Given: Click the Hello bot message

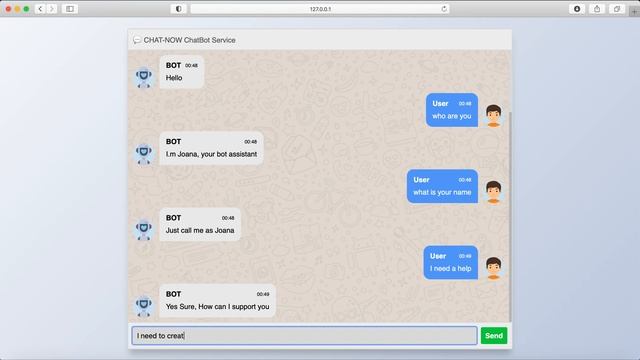Looking at the screenshot, I should (182, 72).
